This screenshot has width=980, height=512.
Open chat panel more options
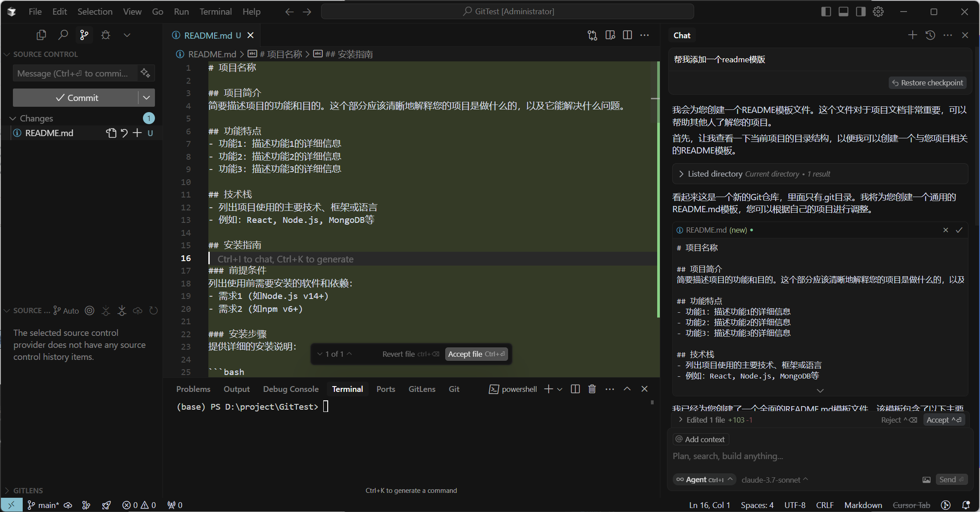coord(947,35)
